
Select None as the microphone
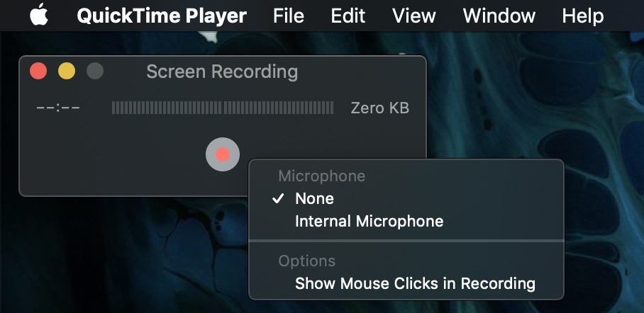pyautogui.click(x=314, y=199)
